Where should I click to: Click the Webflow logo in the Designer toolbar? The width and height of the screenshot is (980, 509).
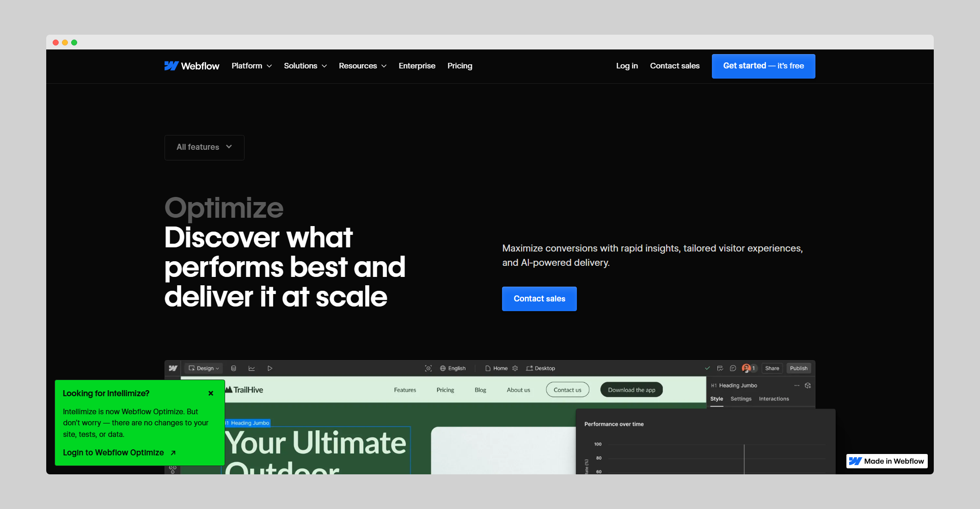pyautogui.click(x=173, y=368)
